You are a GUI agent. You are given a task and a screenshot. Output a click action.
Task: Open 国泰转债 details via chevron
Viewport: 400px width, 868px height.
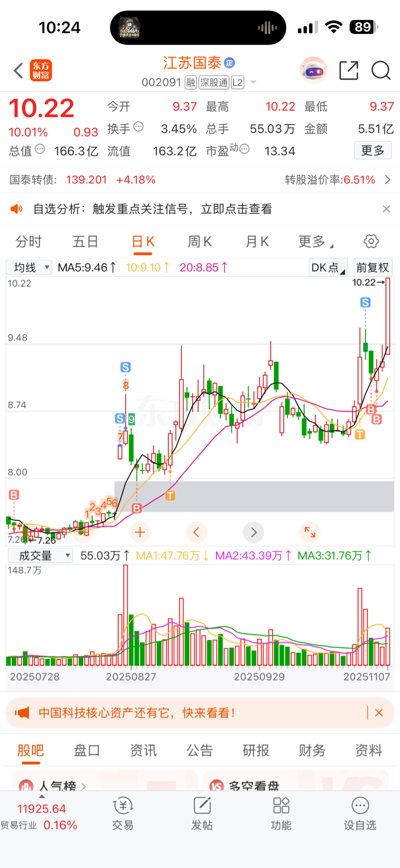[387, 180]
